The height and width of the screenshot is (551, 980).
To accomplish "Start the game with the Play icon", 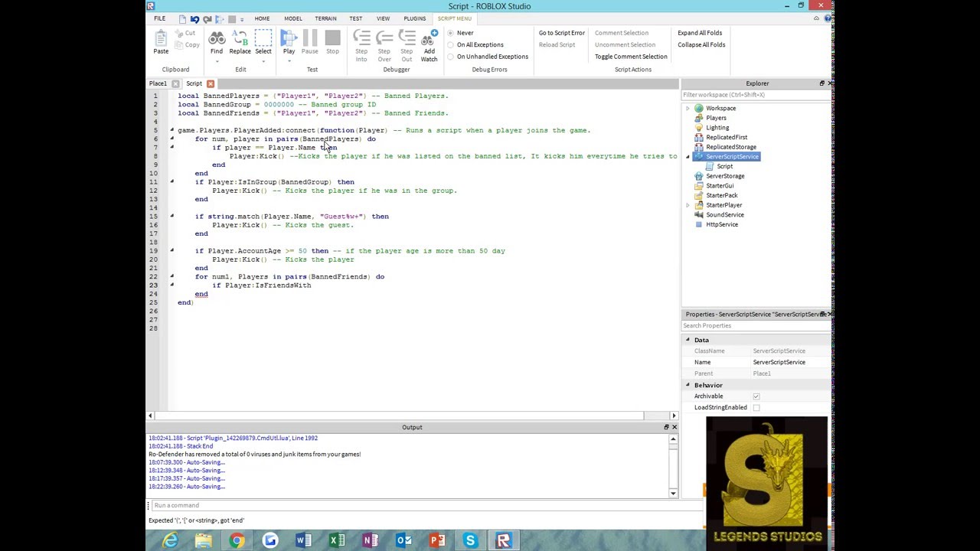I will click(x=289, y=38).
